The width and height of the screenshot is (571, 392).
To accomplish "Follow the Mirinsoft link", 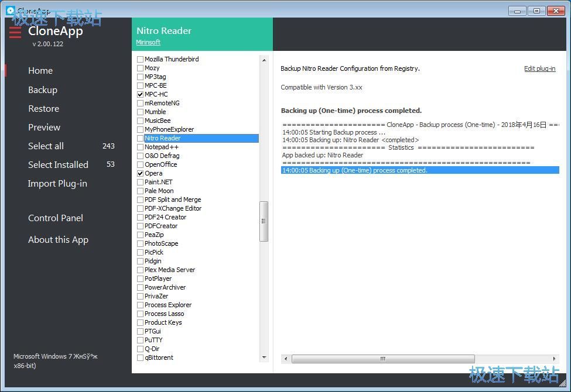I will [x=148, y=42].
